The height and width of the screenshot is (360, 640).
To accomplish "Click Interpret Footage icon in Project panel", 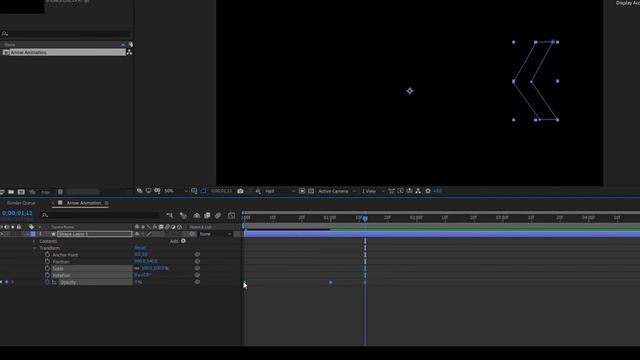I will (2, 192).
